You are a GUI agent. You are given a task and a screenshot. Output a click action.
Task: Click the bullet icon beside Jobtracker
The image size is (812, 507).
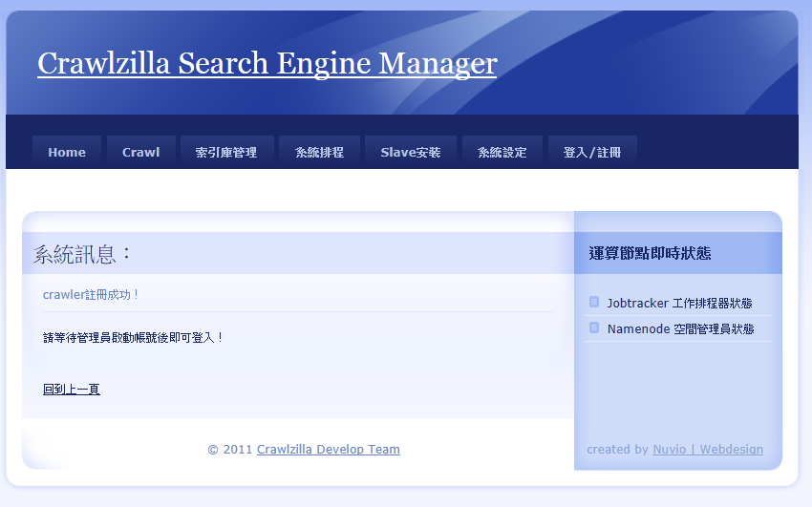[x=594, y=302]
